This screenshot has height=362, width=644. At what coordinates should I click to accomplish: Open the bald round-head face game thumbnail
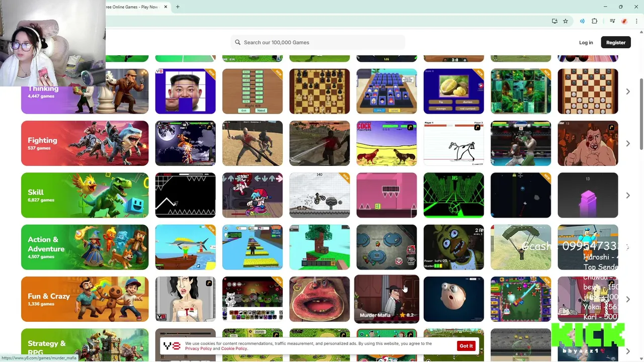[x=453, y=299]
